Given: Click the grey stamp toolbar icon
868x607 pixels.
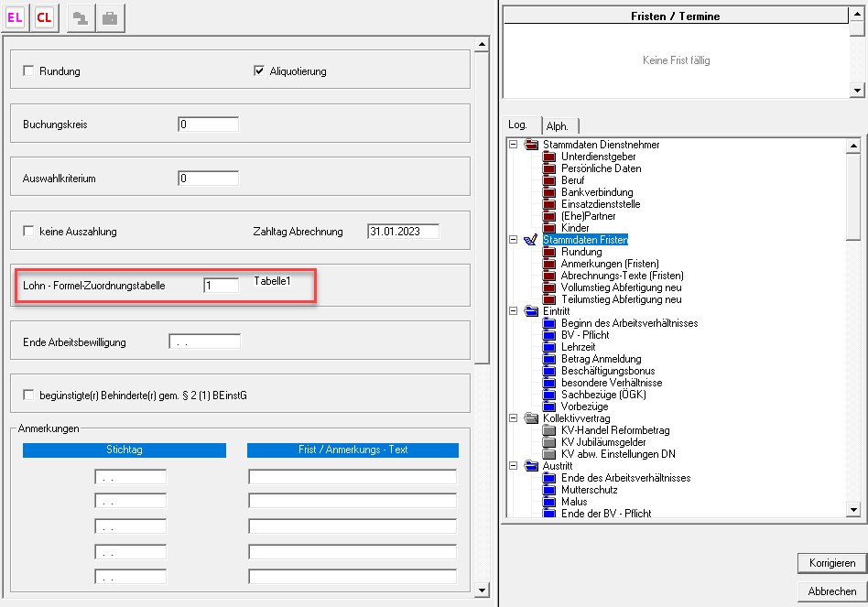Looking at the screenshot, I should (81, 17).
